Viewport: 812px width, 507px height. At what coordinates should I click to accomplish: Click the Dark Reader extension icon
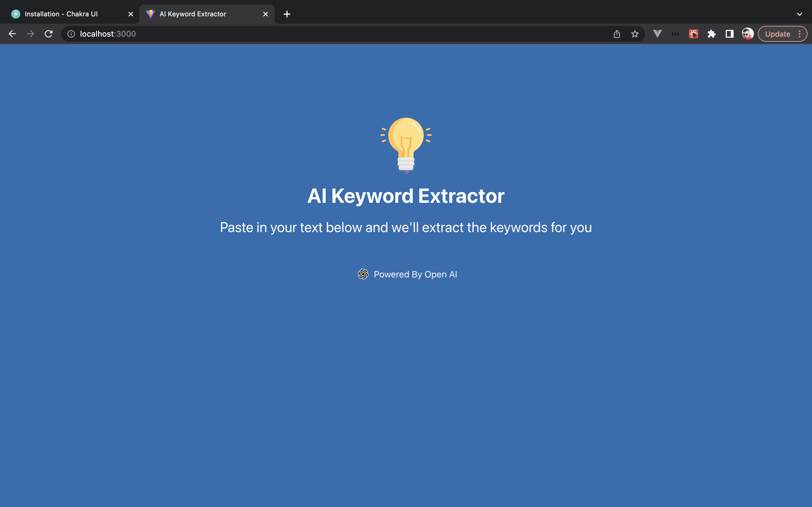click(729, 34)
